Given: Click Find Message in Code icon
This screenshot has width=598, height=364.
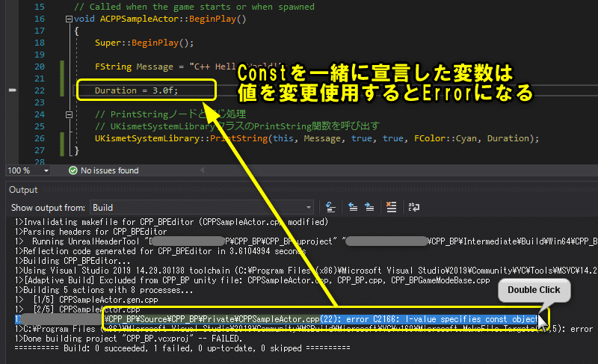Looking at the screenshot, I should (330, 207).
